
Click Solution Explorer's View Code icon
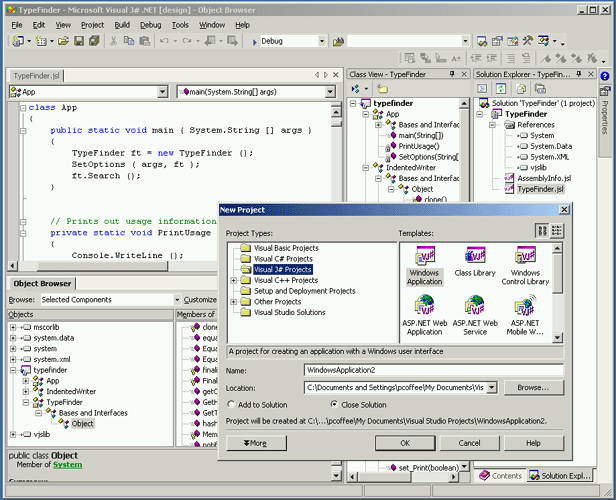[482, 89]
